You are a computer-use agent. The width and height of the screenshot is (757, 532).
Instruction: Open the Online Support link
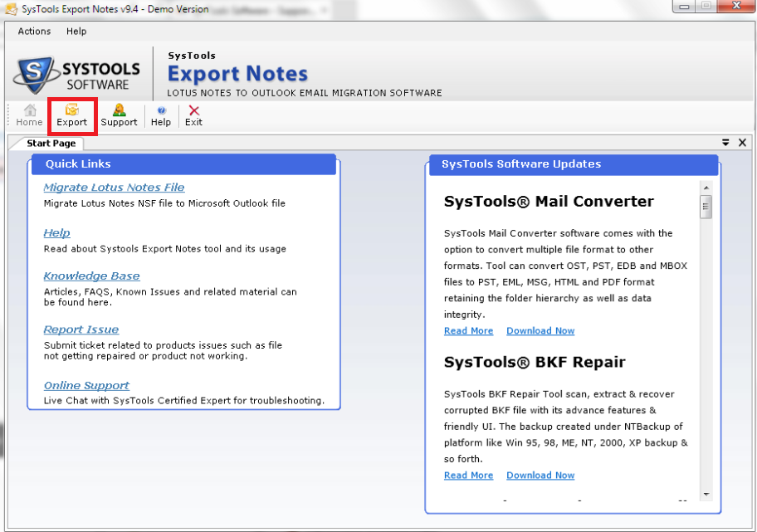[x=86, y=386]
